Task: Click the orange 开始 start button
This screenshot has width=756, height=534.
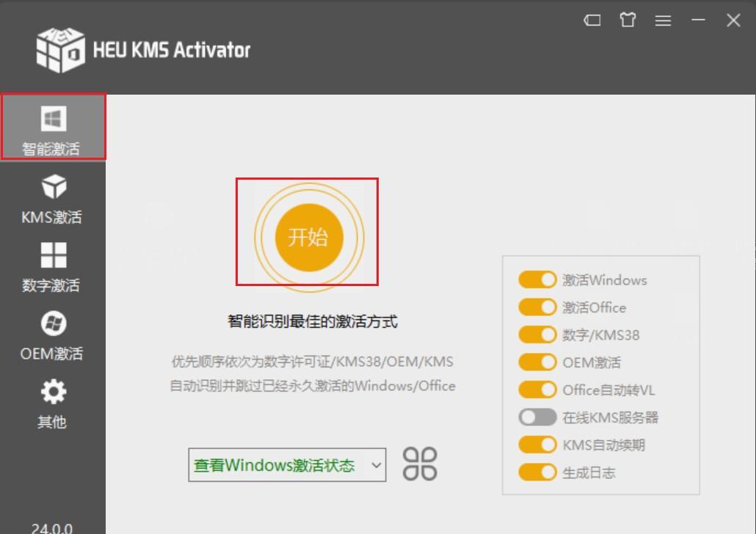Action: tap(308, 237)
